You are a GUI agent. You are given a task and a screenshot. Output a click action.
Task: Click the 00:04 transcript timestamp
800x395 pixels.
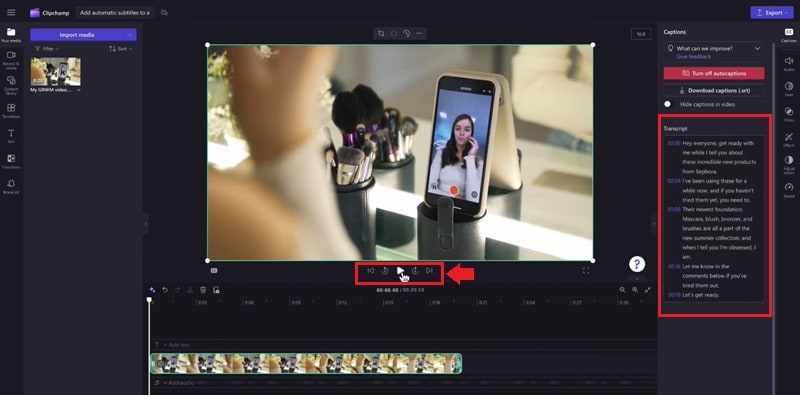pos(673,181)
